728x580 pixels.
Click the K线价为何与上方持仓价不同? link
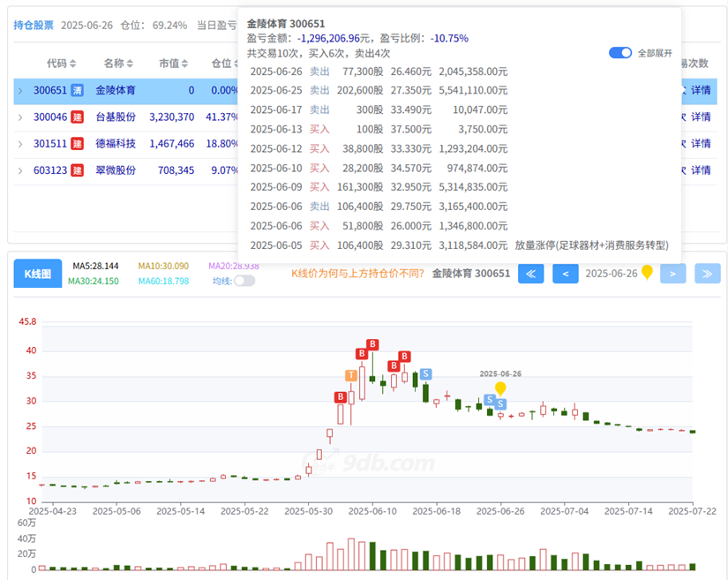(x=357, y=274)
